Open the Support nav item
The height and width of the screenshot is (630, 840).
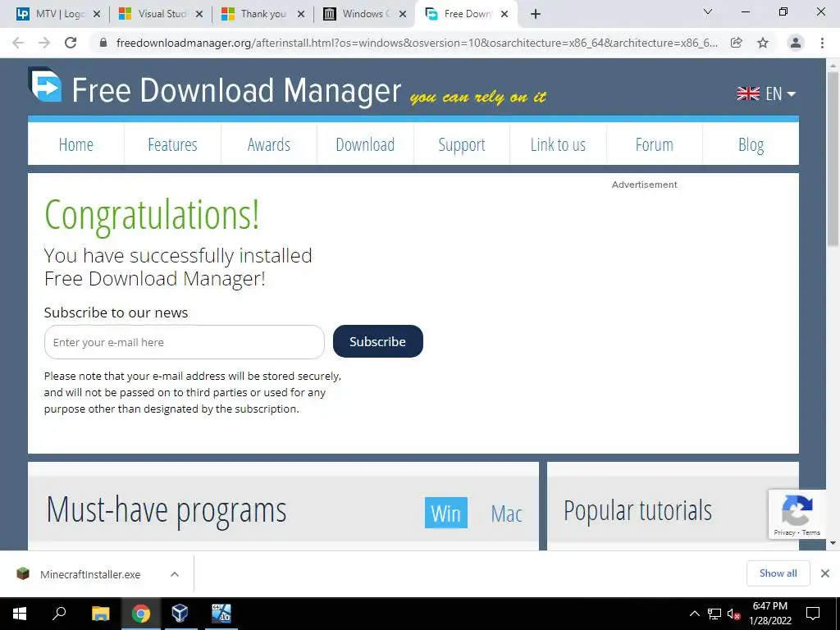click(462, 144)
